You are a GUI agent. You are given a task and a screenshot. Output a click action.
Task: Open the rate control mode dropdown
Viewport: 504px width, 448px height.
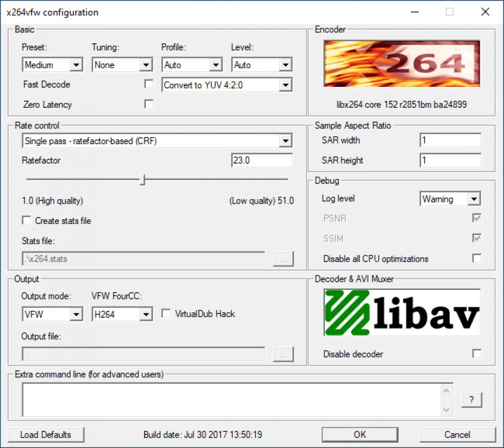click(x=157, y=140)
